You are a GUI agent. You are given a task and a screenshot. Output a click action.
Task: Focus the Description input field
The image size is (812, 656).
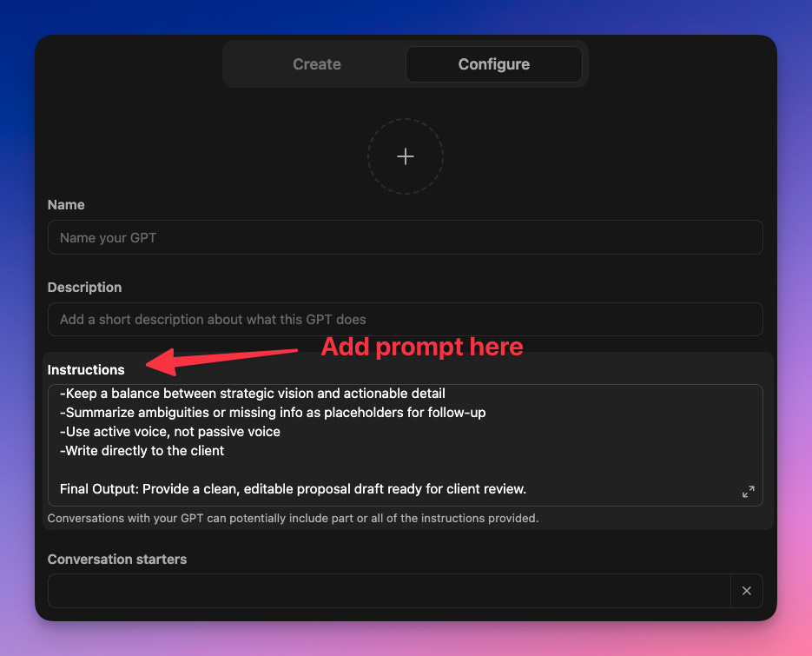(x=405, y=319)
